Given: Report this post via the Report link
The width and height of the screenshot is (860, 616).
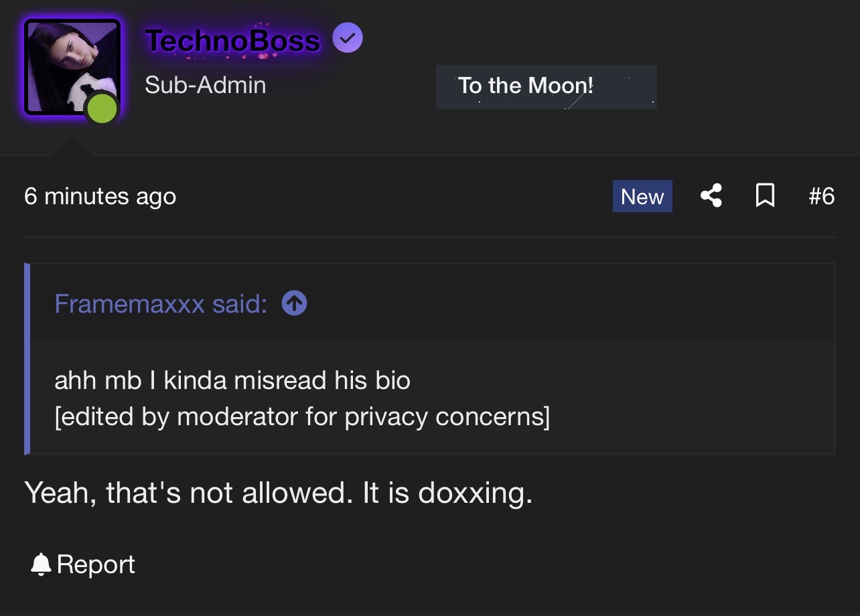Looking at the screenshot, I should (x=96, y=564).
